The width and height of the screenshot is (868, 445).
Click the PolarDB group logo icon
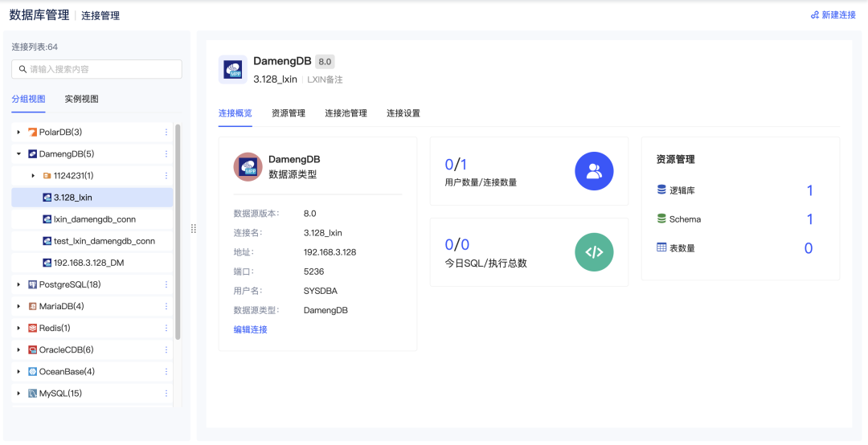(x=32, y=133)
